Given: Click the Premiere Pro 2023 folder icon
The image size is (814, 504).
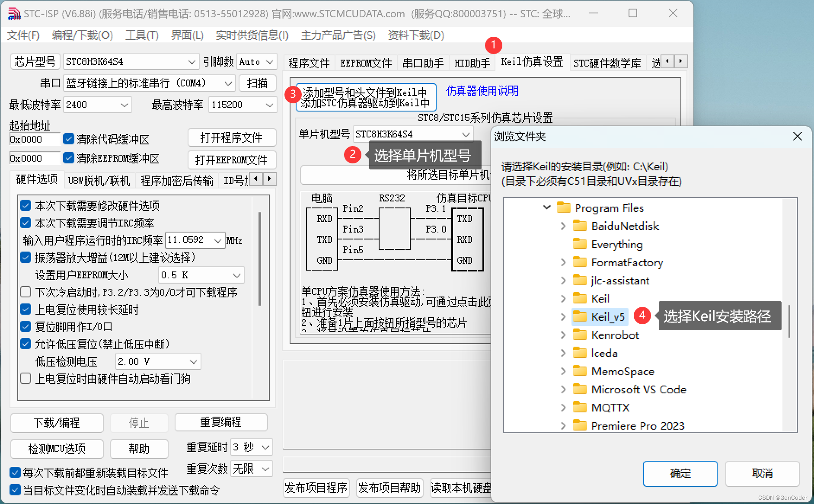Looking at the screenshot, I should pyautogui.click(x=580, y=426).
